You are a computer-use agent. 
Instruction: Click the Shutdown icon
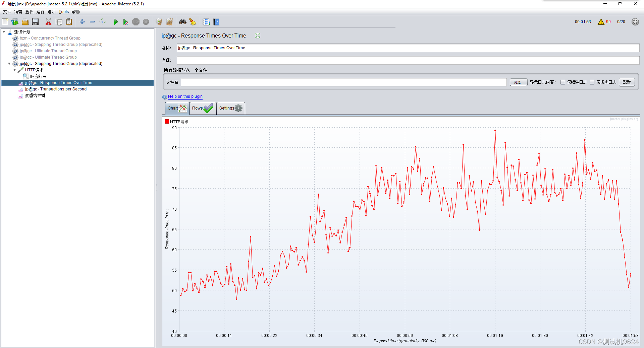[x=146, y=22]
